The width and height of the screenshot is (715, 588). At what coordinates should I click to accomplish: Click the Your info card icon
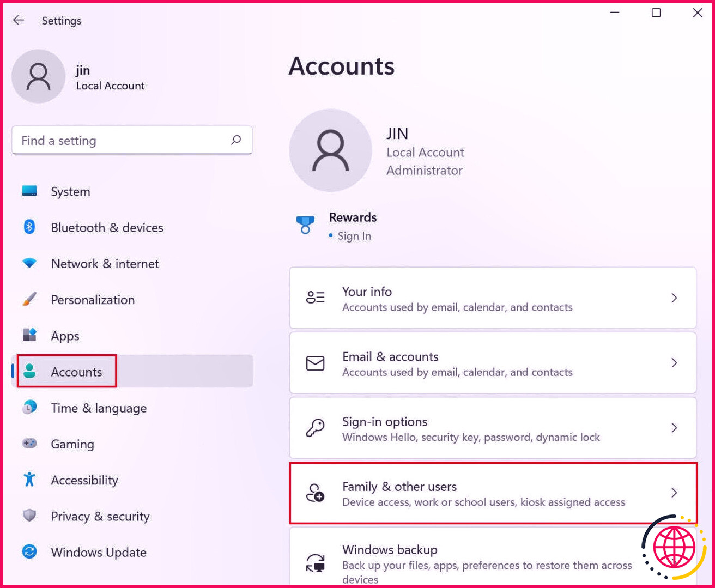[x=316, y=298]
